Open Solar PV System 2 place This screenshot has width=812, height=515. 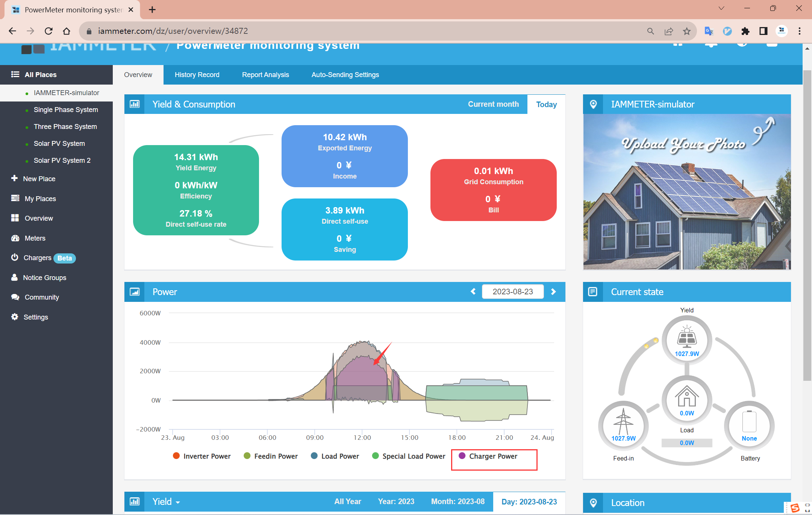pos(62,161)
